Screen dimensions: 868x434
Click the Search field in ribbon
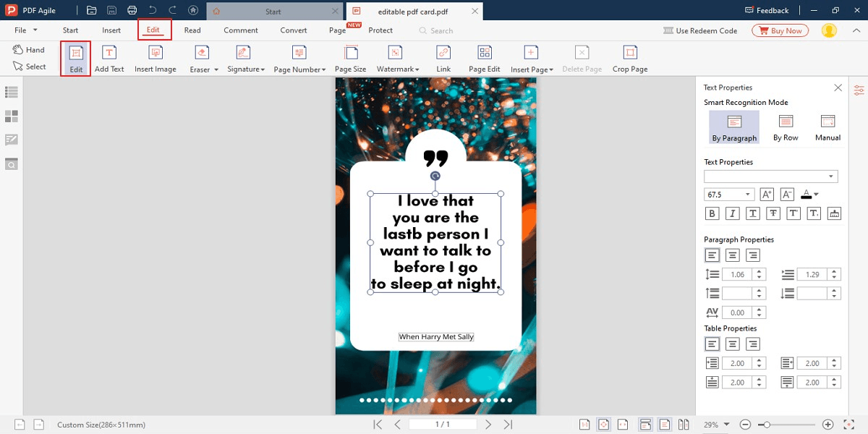tap(436, 30)
